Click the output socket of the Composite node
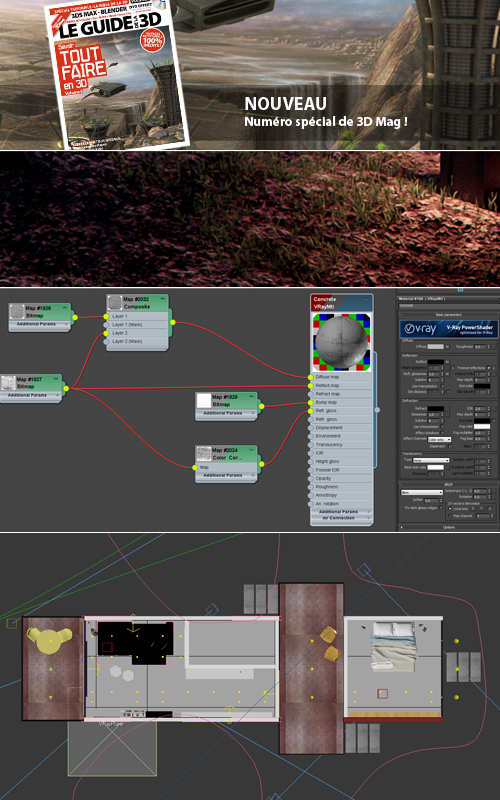The height and width of the screenshot is (800, 500). point(172,322)
